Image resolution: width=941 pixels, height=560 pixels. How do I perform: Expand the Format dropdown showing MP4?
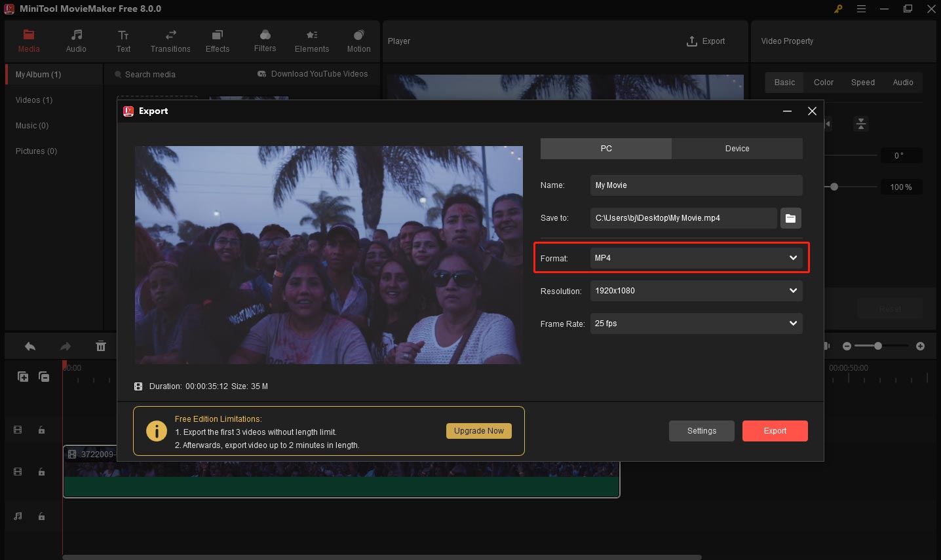697,258
